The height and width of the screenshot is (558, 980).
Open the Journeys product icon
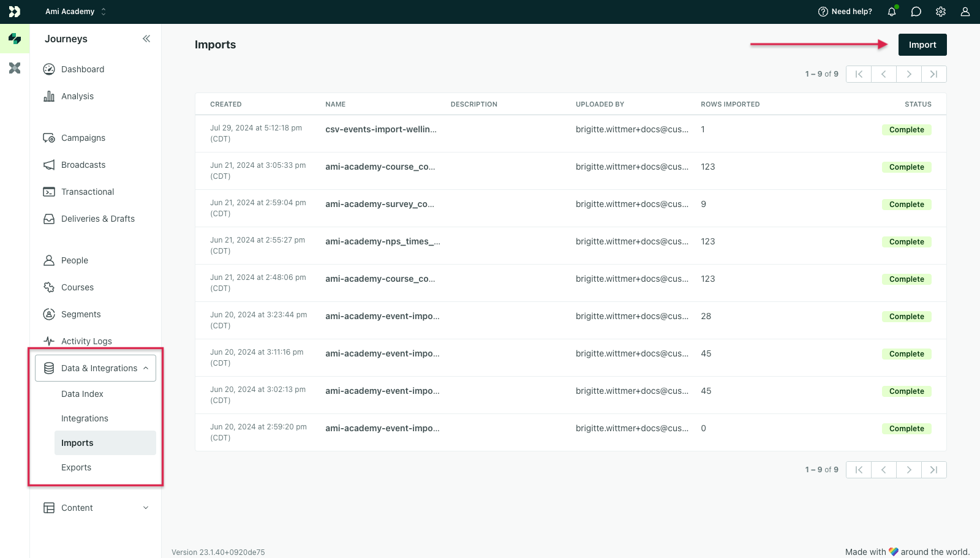click(15, 39)
